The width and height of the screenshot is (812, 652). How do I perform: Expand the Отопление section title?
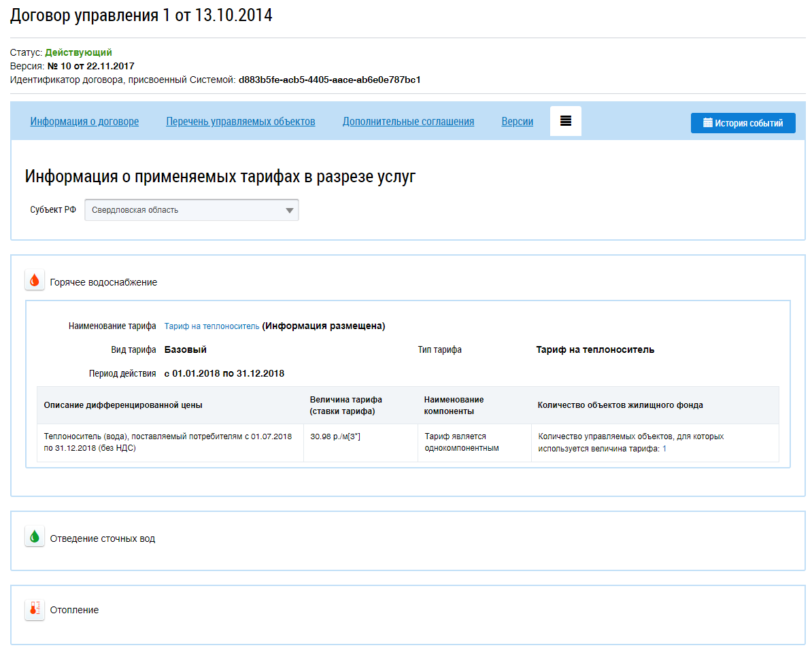point(74,610)
